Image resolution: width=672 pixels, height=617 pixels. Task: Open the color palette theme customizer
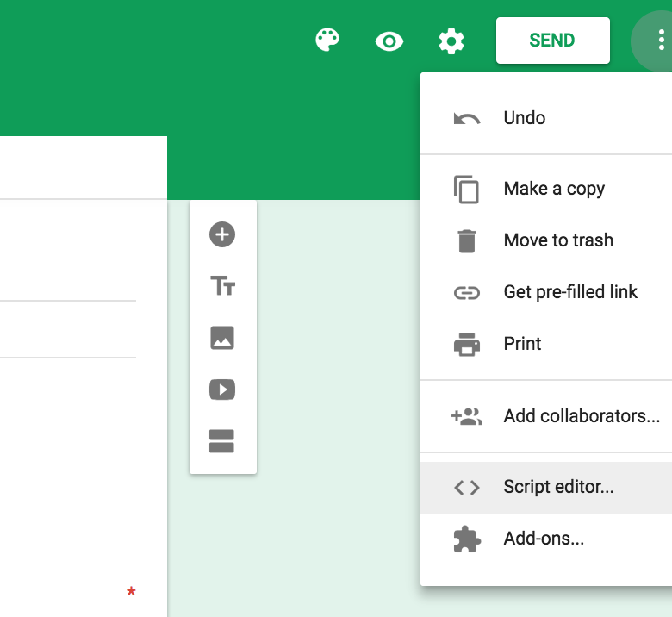tap(327, 41)
